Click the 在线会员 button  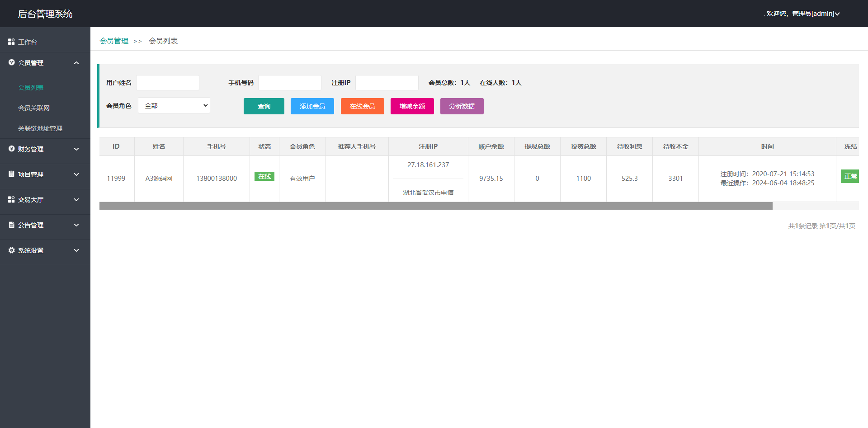(363, 106)
